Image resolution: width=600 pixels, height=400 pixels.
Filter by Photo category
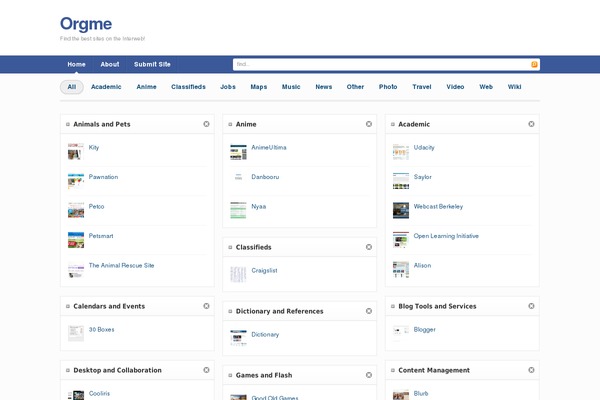click(388, 87)
